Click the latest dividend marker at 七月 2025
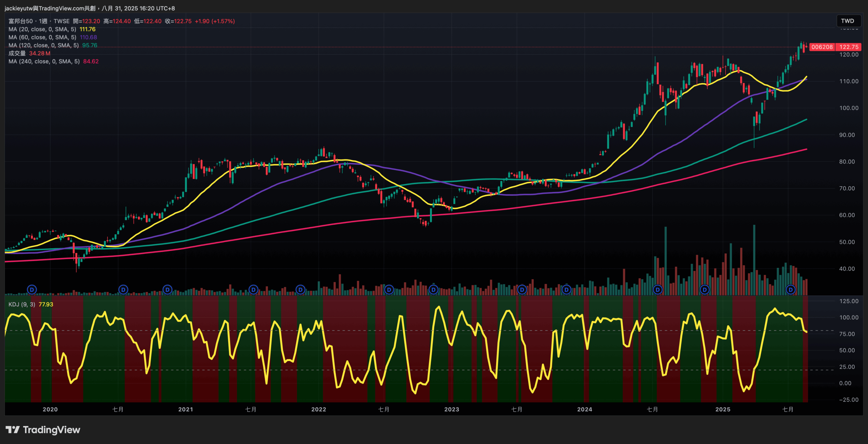The width and height of the screenshot is (868, 444). coord(791,290)
